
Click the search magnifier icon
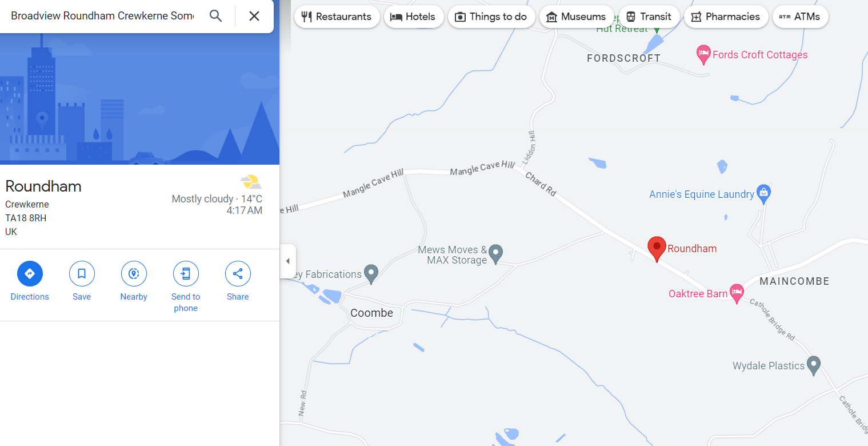pyautogui.click(x=215, y=16)
